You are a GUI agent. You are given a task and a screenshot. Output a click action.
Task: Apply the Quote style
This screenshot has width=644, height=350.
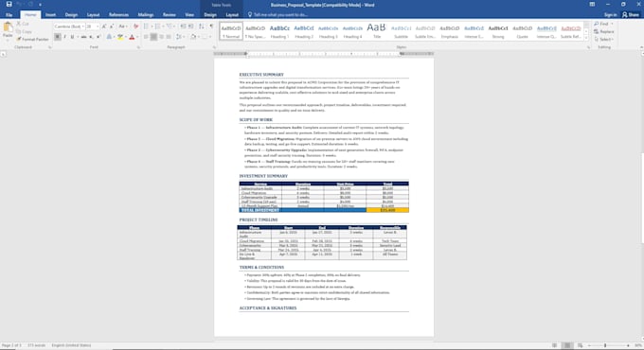522,31
